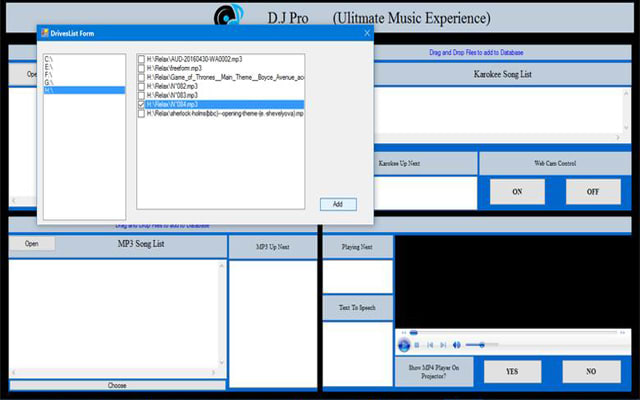Click the MP3 Song List vertical scrollbar
The width and height of the screenshot is (640, 400).
pos(222,314)
